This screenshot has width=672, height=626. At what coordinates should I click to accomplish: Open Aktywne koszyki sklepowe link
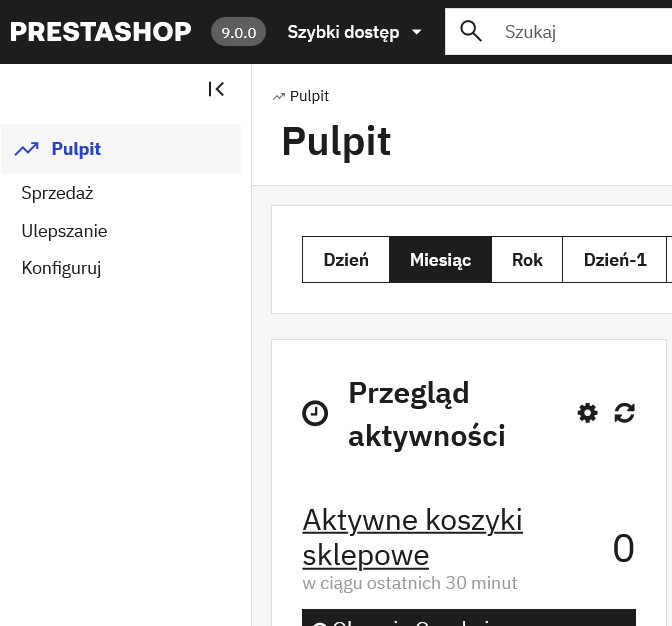point(412,537)
